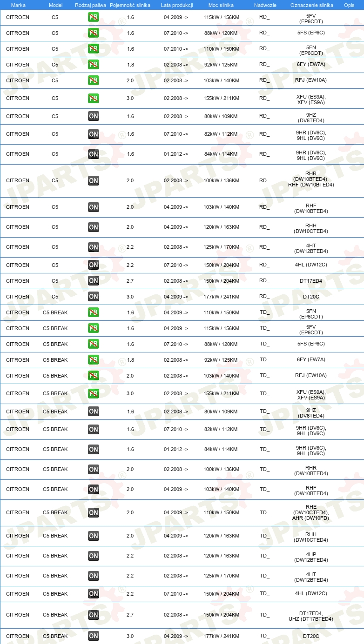Click RHE (DW10CTED4), AHR (DW10FD) engine code cell
364x644 pixels.
point(311,512)
